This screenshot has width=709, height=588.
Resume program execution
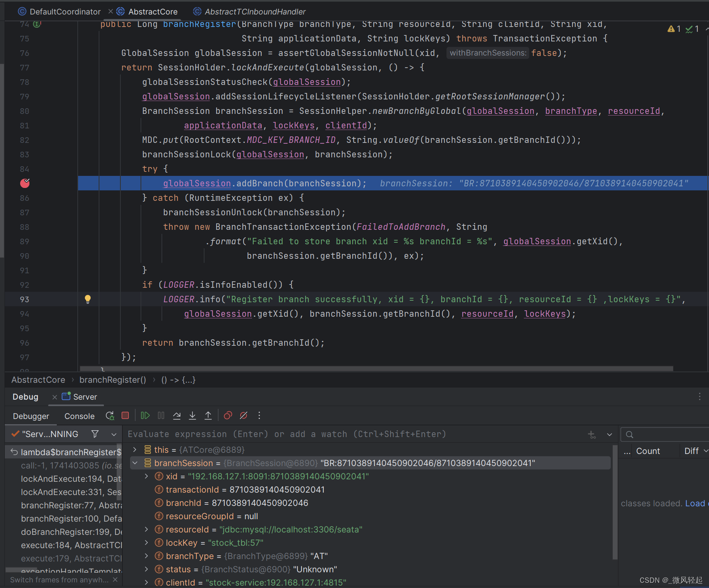pos(145,415)
